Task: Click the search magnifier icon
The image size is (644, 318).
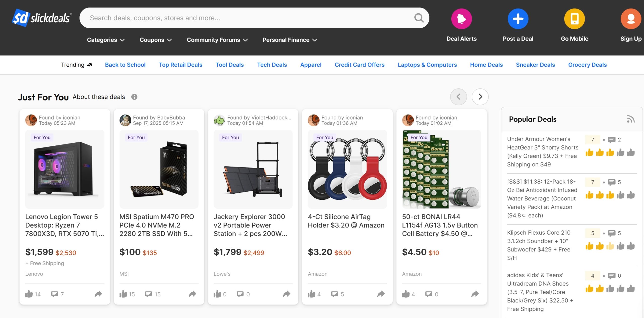Action: (419, 18)
